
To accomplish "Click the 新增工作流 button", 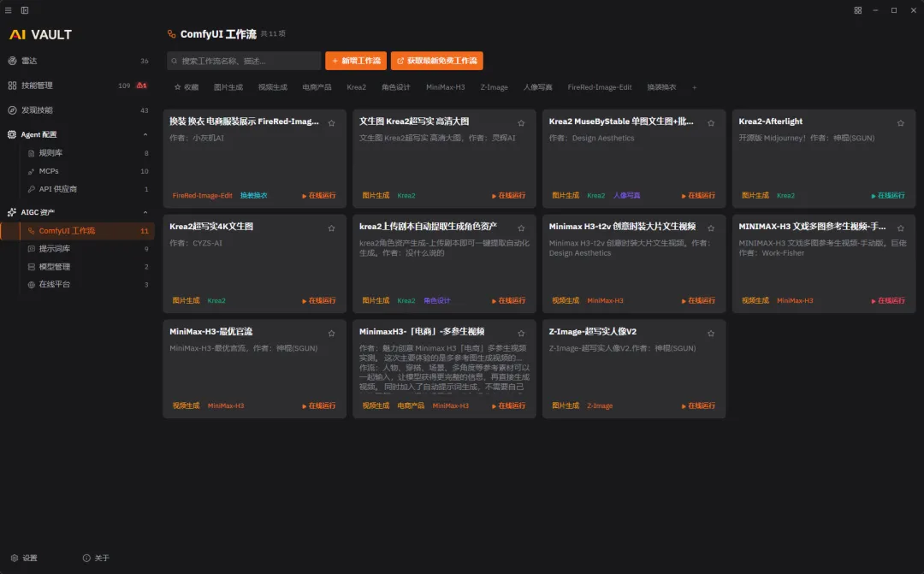I will click(x=356, y=61).
